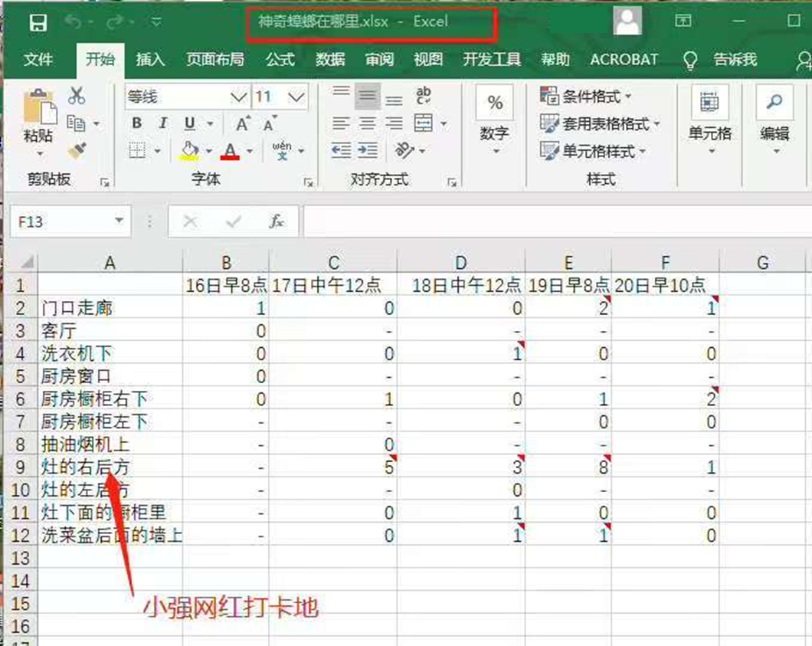Viewport: 812px width, 646px height.
Task: Apply the yellow fill color bucket
Action: (x=189, y=150)
